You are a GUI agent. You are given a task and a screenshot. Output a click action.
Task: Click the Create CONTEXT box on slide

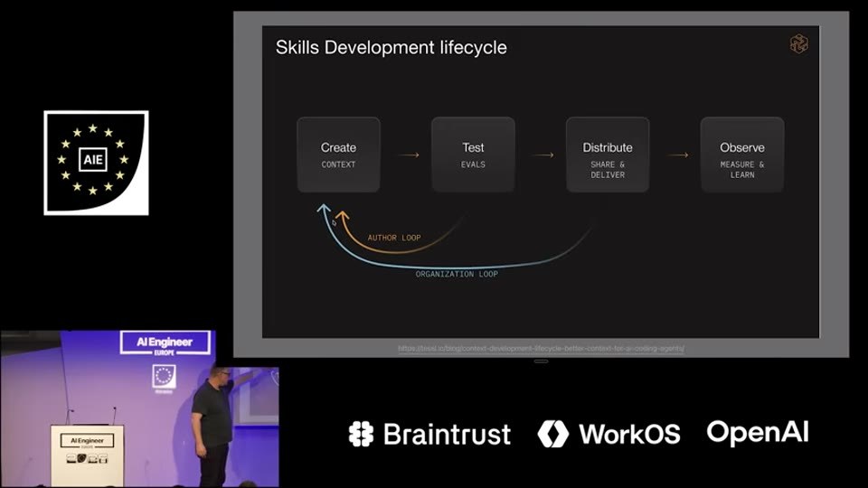coord(338,155)
